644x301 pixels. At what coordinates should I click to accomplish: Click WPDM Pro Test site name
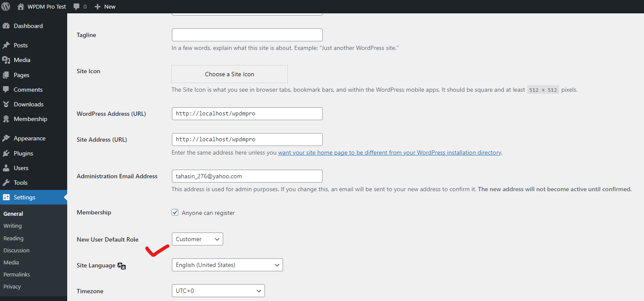point(47,7)
